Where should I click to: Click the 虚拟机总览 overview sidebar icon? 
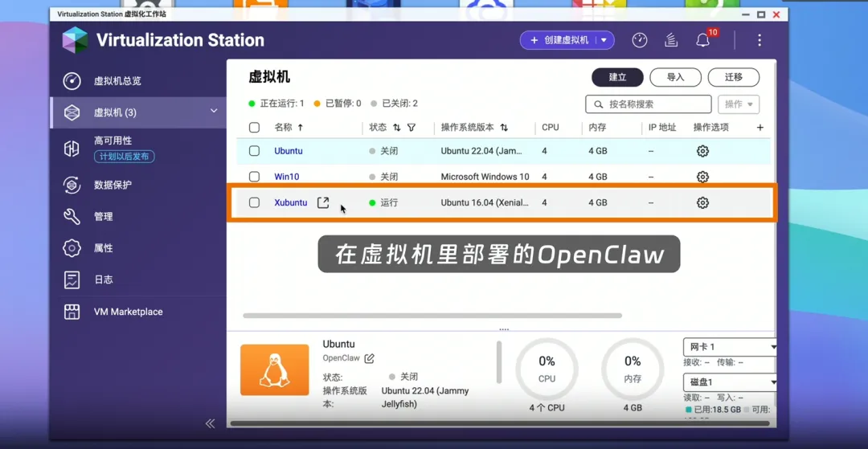coord(72,81)
